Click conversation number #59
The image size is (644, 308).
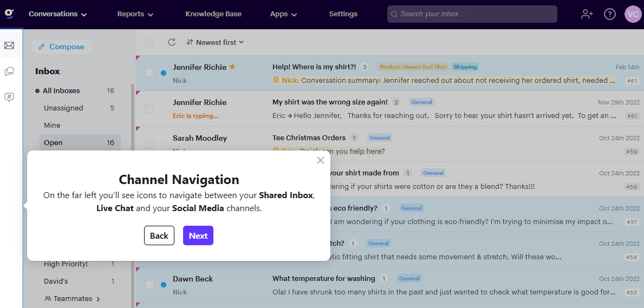pos(633,152)
